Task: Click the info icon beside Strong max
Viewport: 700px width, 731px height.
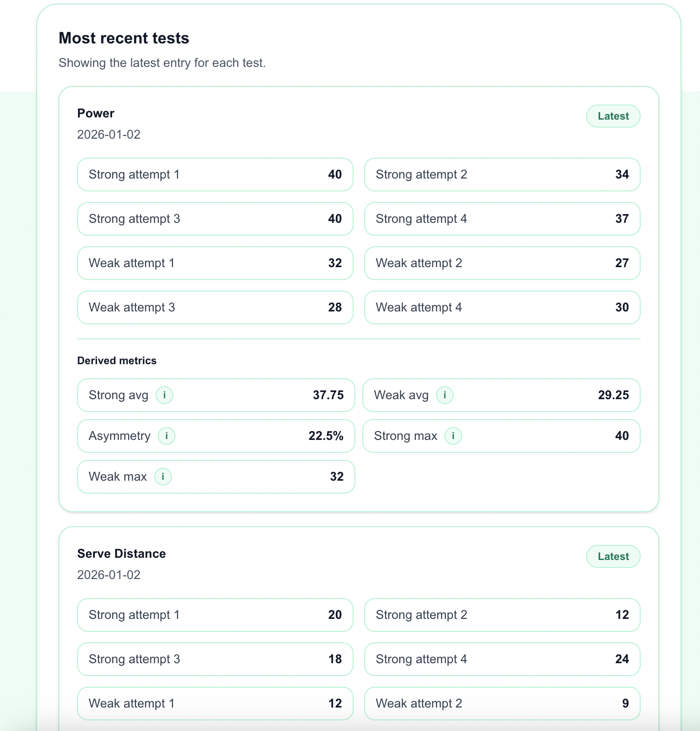Action: (x=453, y=436)
